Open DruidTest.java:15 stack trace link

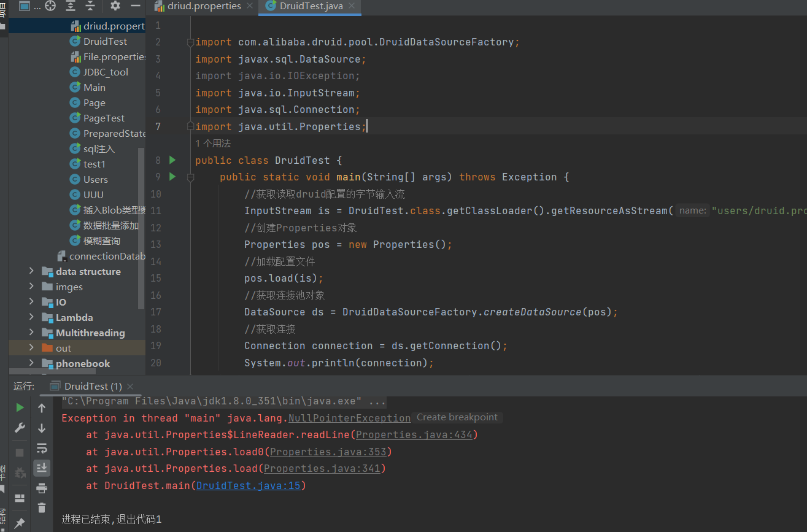[248, 485]
